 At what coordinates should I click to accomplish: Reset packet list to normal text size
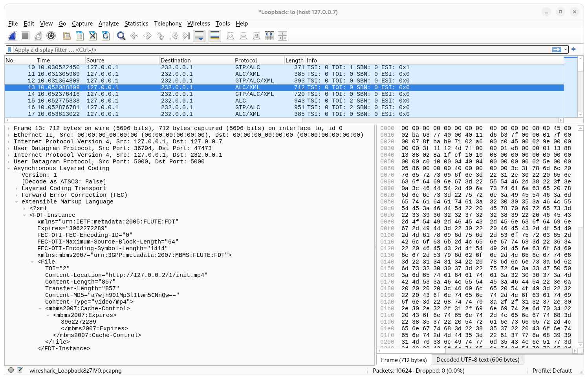click(x=256, y=35)
